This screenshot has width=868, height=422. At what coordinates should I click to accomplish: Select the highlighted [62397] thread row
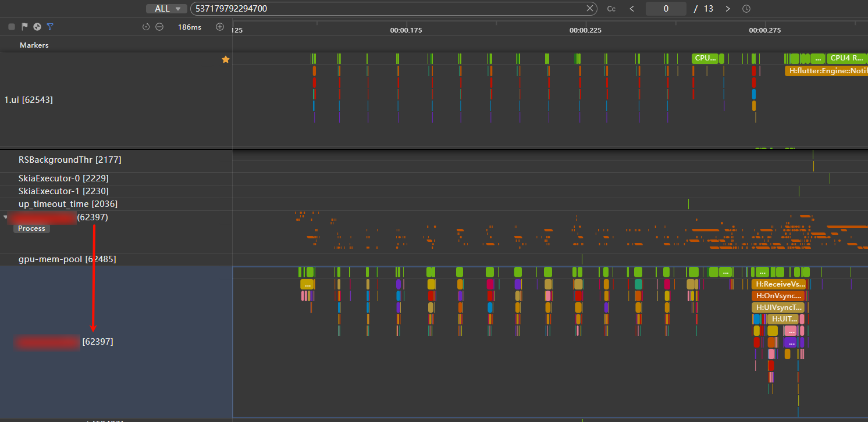click(x=116, y=342)
